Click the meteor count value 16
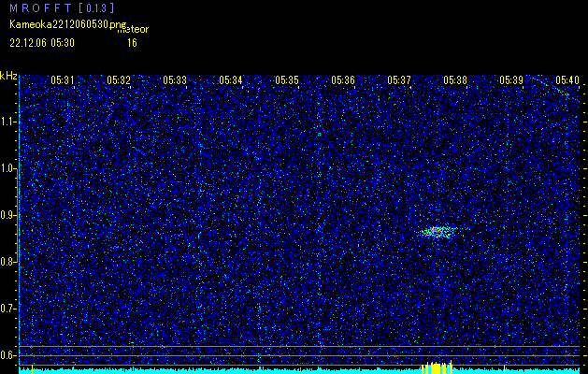 pos(132,43)
